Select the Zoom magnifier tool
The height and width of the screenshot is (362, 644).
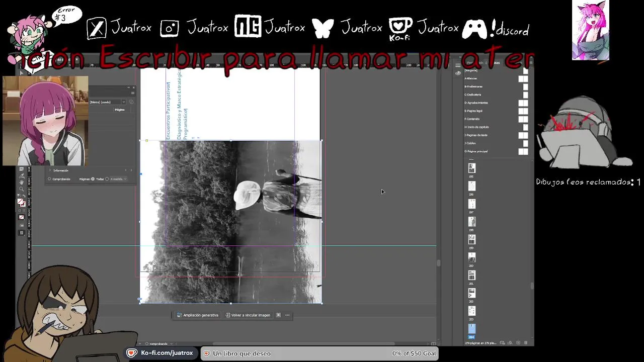point(22,189)
